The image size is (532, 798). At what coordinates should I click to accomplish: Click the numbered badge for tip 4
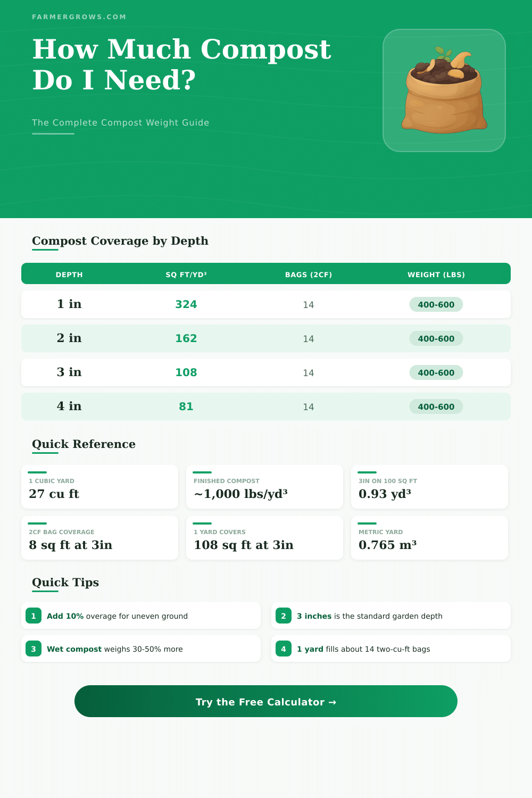pos(284,649)
